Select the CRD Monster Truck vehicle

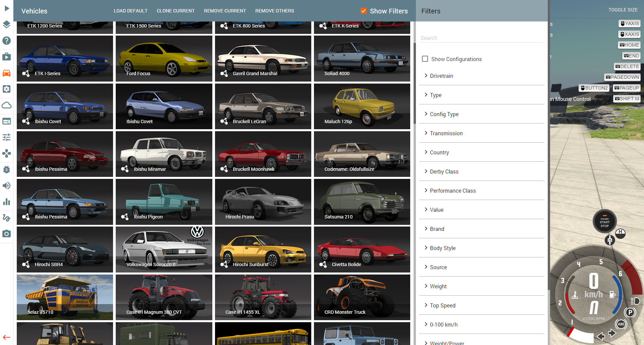362,297
